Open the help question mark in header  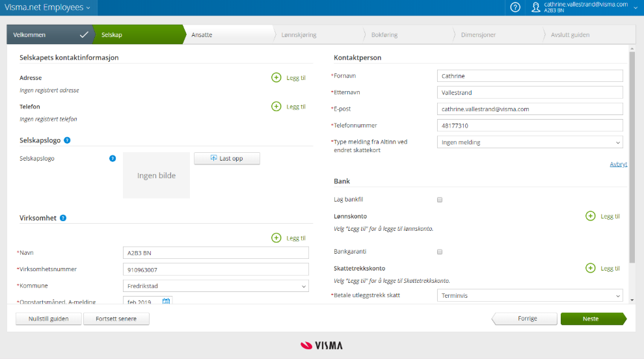click(515, 7)
